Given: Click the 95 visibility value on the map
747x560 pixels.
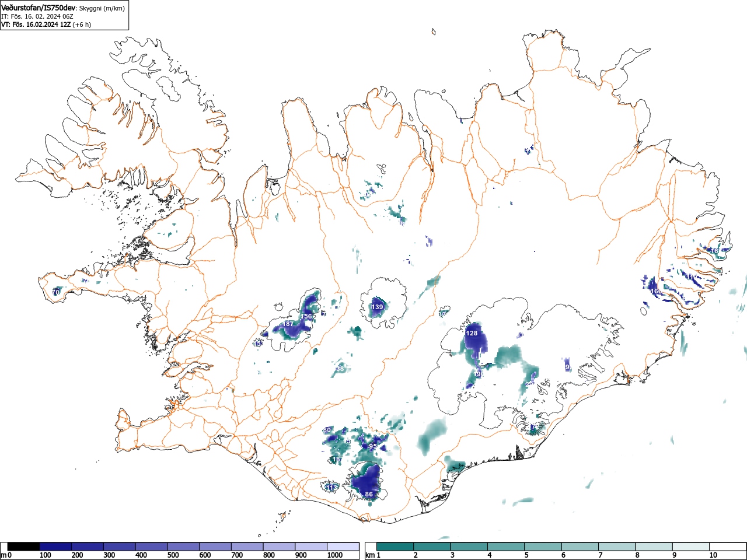Looking at the screenshot, I should point(373,446).
